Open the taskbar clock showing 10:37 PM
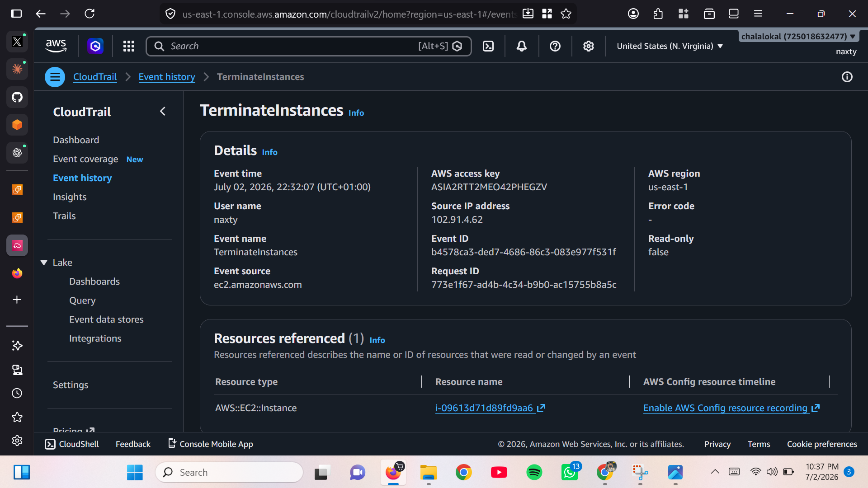The height and width of the screenshot is (488, 868). coord(822,472)
